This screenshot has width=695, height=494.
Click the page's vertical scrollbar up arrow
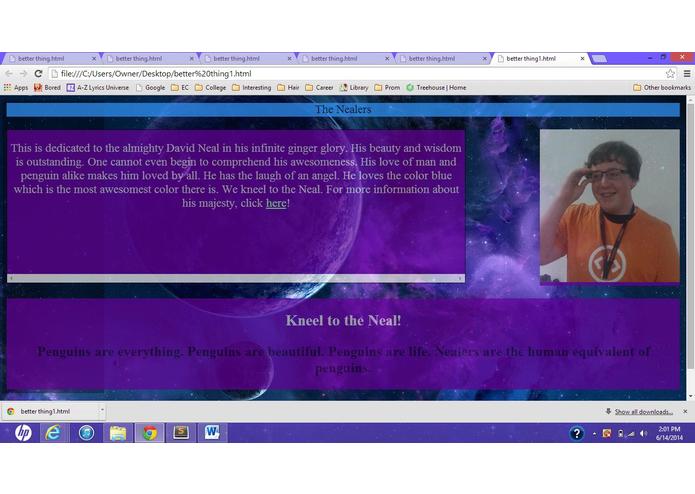click(x=691, y=100)
